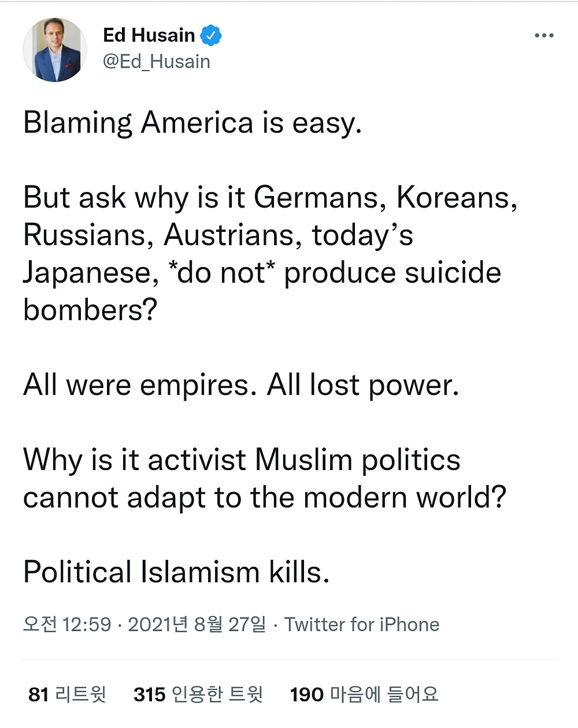The width and height of the screenshot is (578, 728).
Task: View the 81 리트윗 retweets list
Action: [67, 694]
